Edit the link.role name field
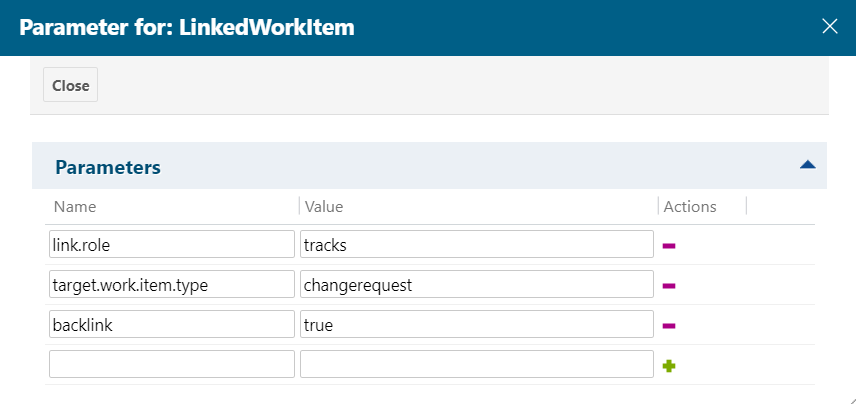Screen dimensions: 856x404 [x=172, y=244]
